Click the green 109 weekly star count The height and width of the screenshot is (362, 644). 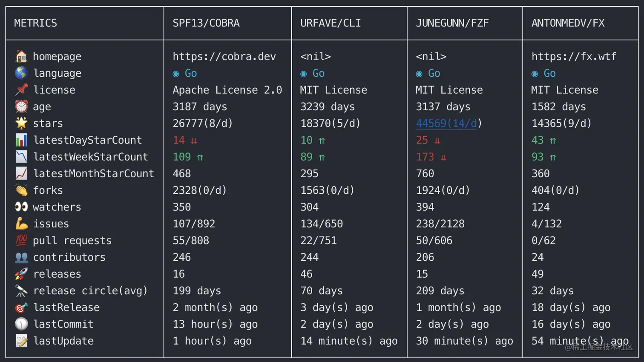(182, 157)
